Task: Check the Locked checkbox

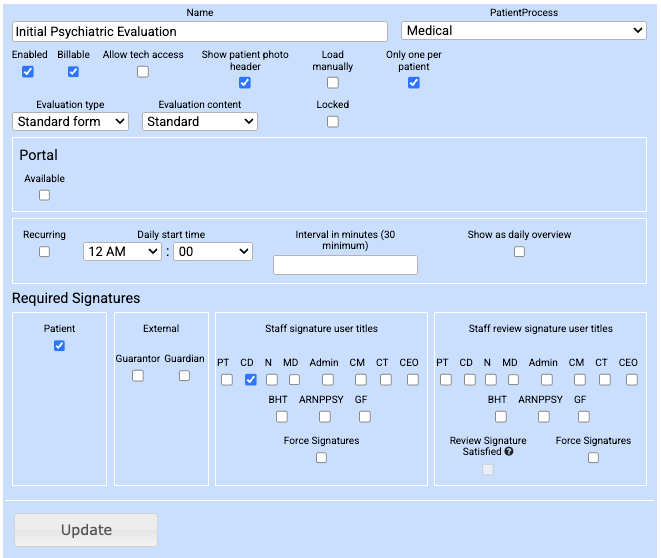Action: coord(333,122)
